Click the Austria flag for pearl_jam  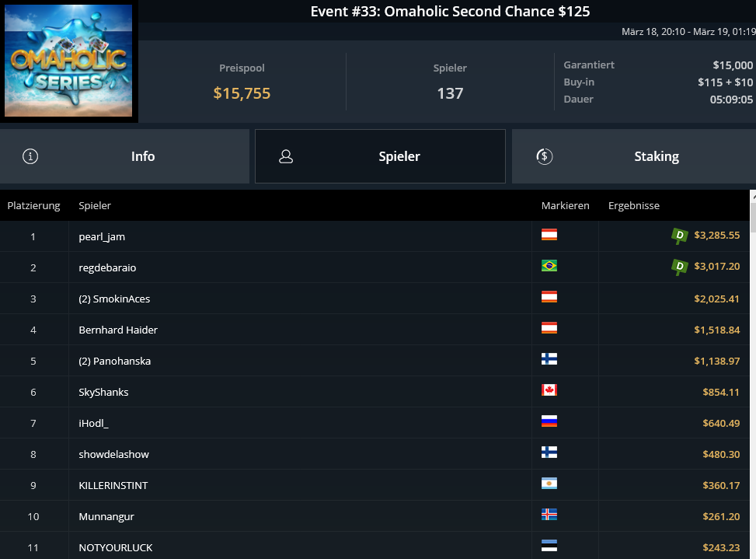pyautogui.click(x=549, y=234)
